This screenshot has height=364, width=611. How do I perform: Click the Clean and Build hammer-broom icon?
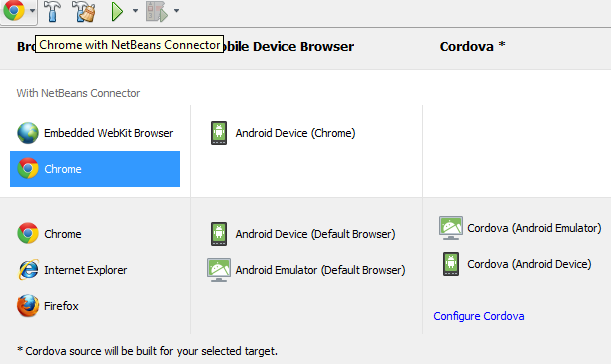point(84,11)
